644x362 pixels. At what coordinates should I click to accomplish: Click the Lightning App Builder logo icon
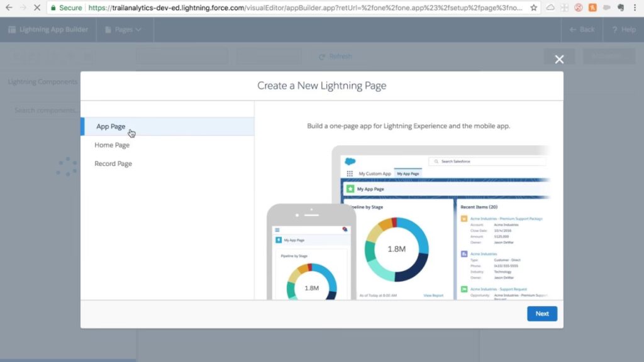12,30
